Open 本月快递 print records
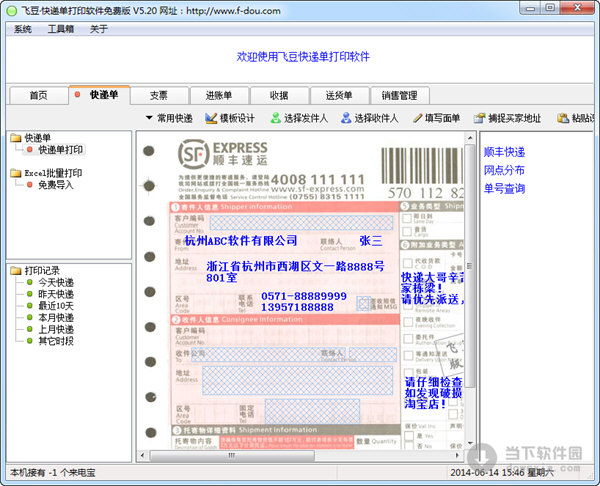Viewport: 600px width, 486px height. [x=51, y=318]
